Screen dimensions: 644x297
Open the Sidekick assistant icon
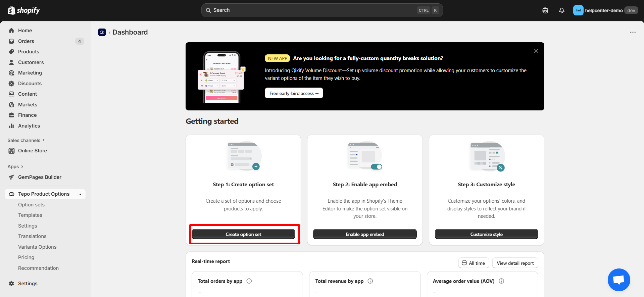pos(545,10)
